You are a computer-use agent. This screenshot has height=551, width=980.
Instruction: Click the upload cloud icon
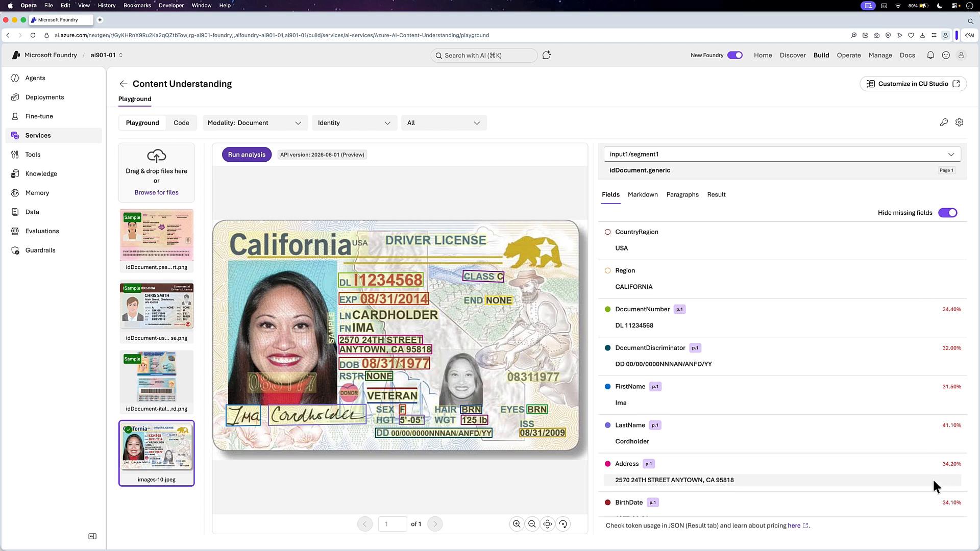pos(157,156)
